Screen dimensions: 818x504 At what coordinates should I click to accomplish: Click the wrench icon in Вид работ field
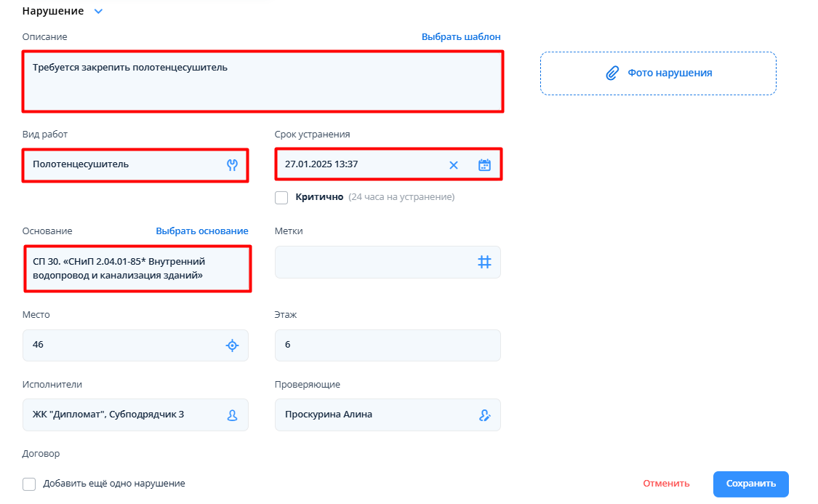tap(232, 165)
